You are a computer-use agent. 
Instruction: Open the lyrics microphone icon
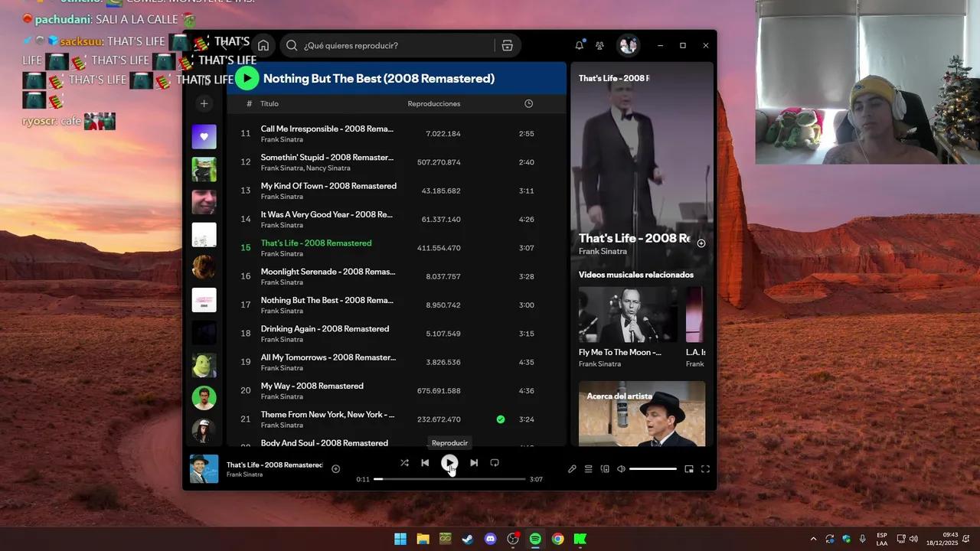(x=572, y=469)
